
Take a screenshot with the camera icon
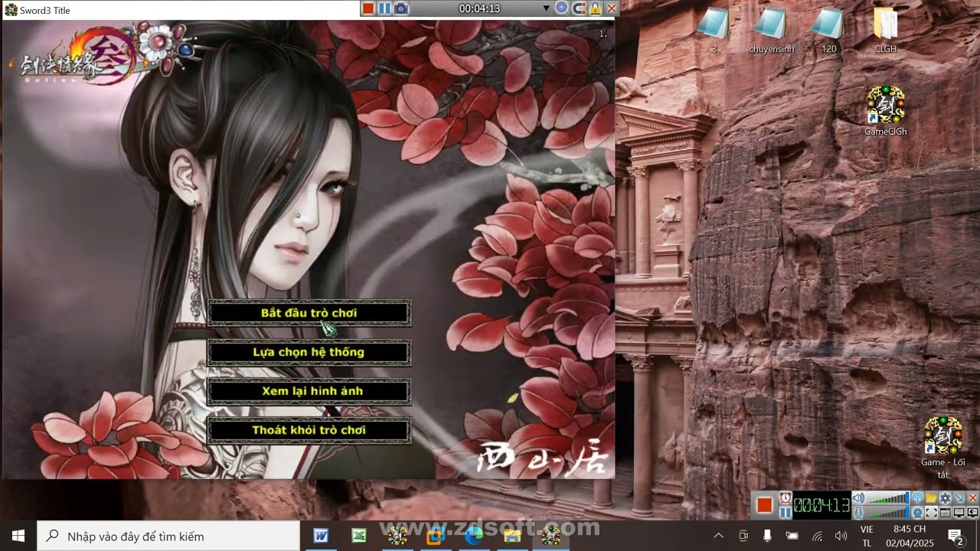(400, 8)
